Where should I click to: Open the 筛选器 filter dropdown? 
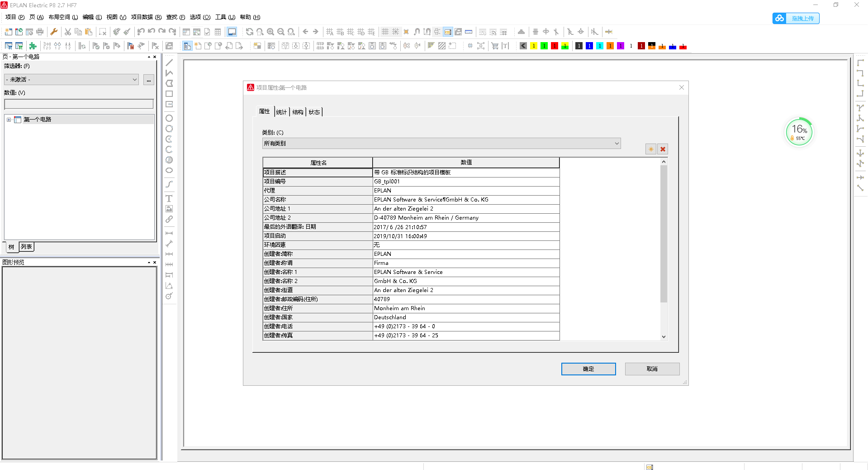71,80
